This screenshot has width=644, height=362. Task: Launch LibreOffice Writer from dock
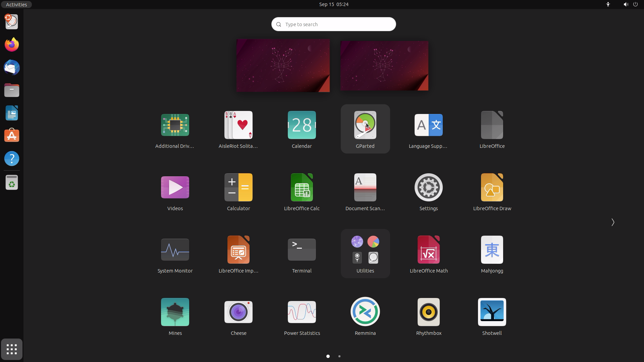tap(12, 113)
